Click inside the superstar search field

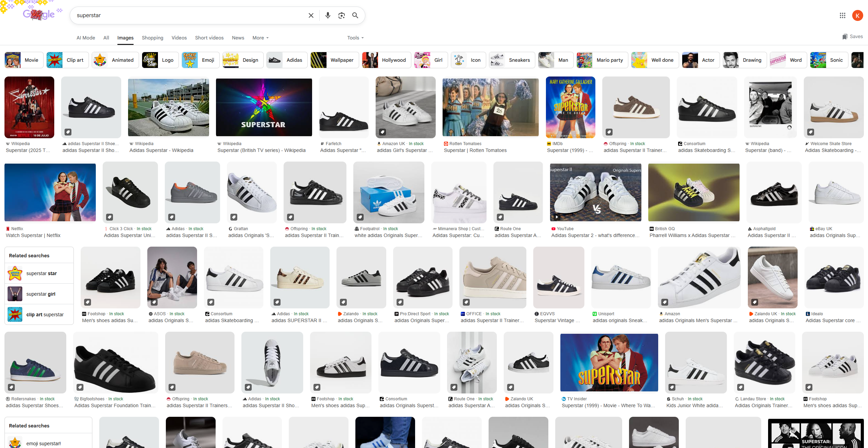(x=189, y=15)
